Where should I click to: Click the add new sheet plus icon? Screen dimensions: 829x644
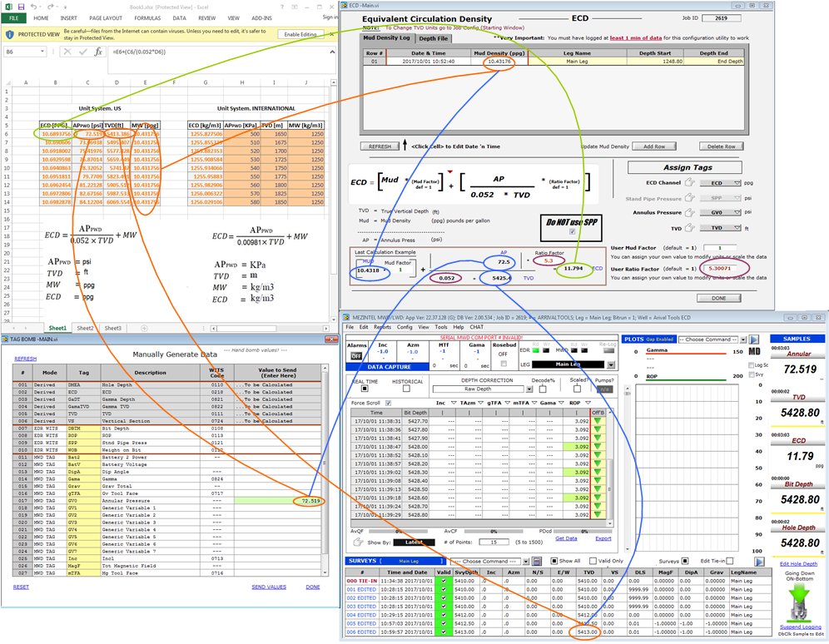[144, 328]
